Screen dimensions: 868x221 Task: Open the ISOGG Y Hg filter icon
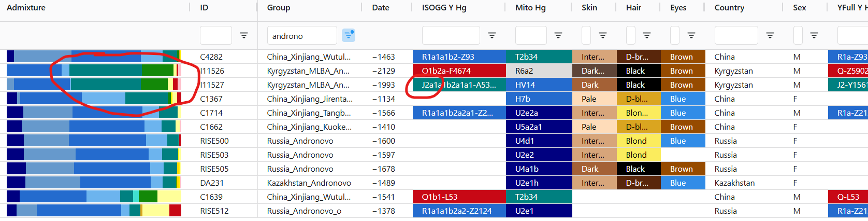pos(492,35)
